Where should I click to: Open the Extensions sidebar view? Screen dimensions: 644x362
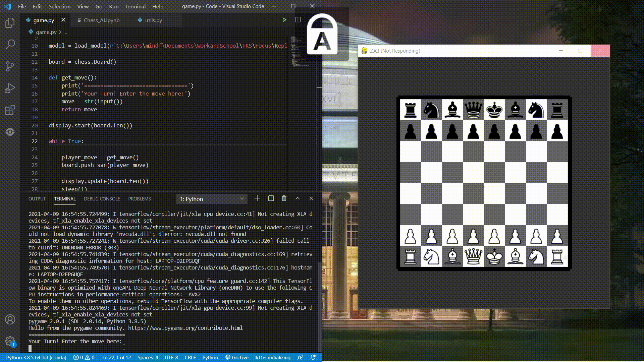[10, 110]
